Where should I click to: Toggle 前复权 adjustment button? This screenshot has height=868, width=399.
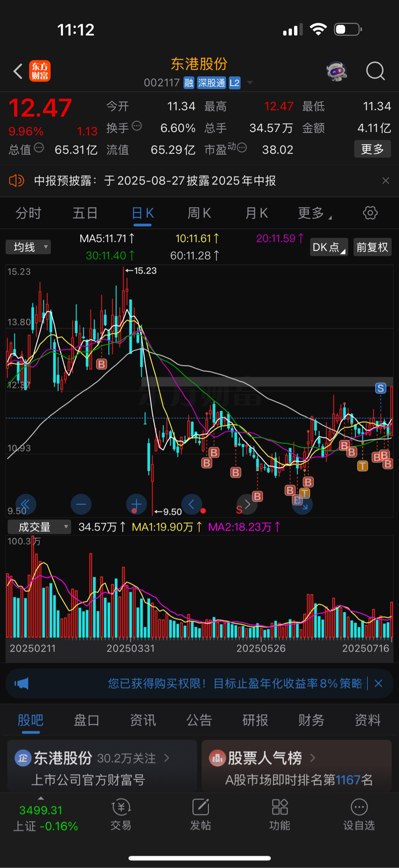tap(372, 247)
